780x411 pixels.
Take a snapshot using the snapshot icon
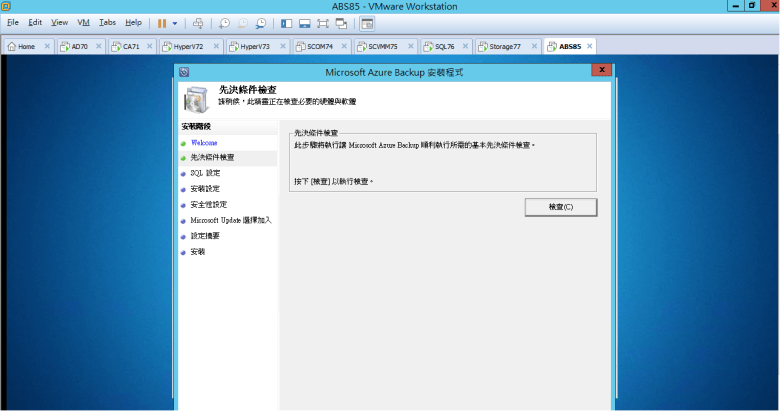(224, 22)
